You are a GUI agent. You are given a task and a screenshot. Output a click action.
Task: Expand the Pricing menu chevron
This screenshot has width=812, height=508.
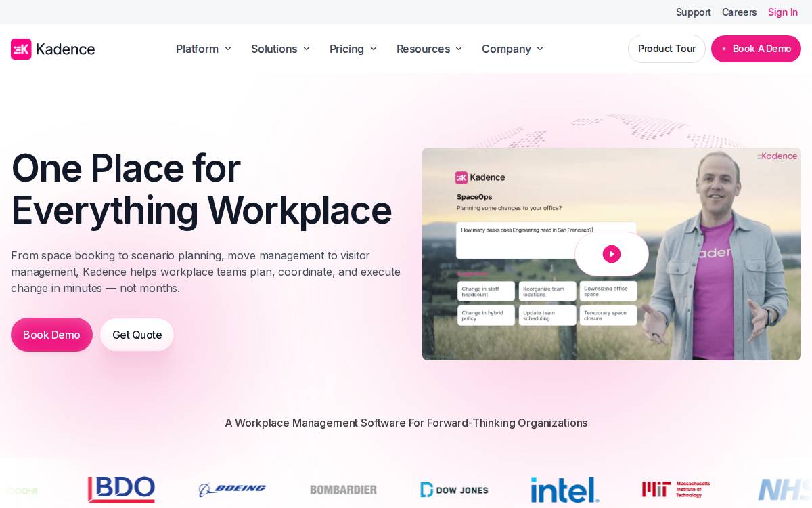pos(374,49)
